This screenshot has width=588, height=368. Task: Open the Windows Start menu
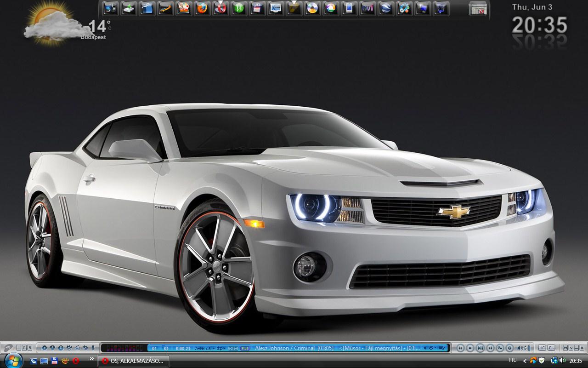(13, 361)
